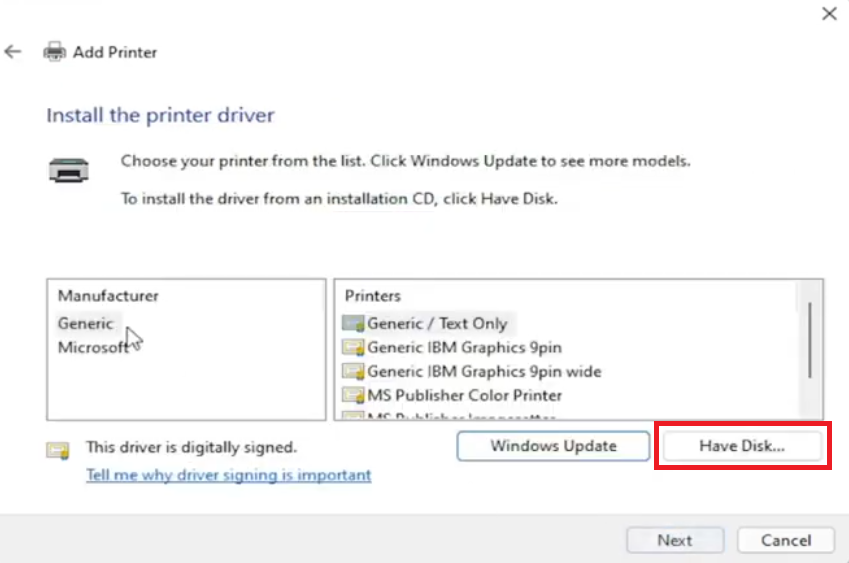Close the Add Printer dialog
Screen dimensions: 849x563
coord(829,14)
